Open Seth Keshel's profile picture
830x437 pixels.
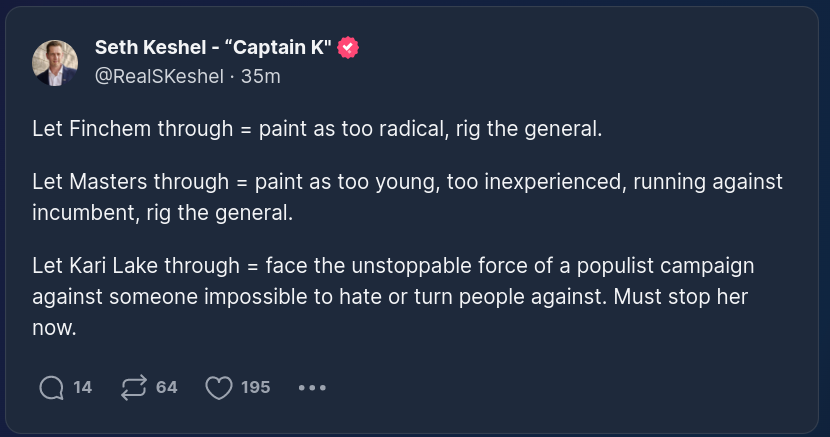[x=55, y=63]
